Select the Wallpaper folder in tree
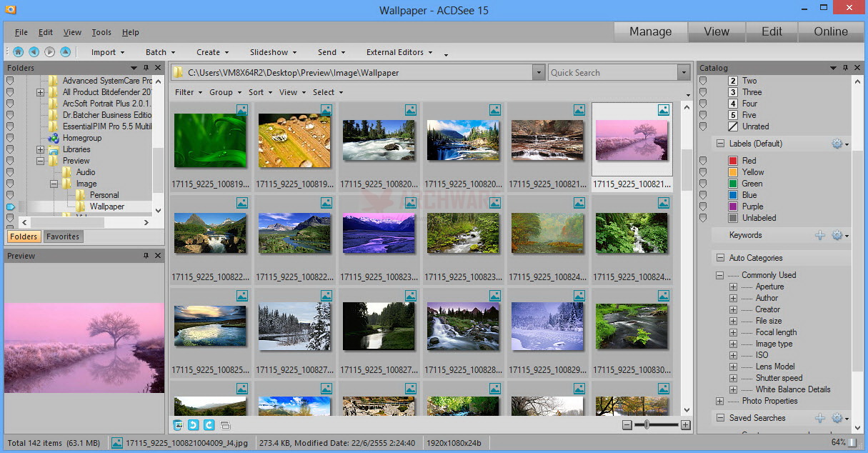The height and width of the screenshot is (453, 868). tap(107, 206)
